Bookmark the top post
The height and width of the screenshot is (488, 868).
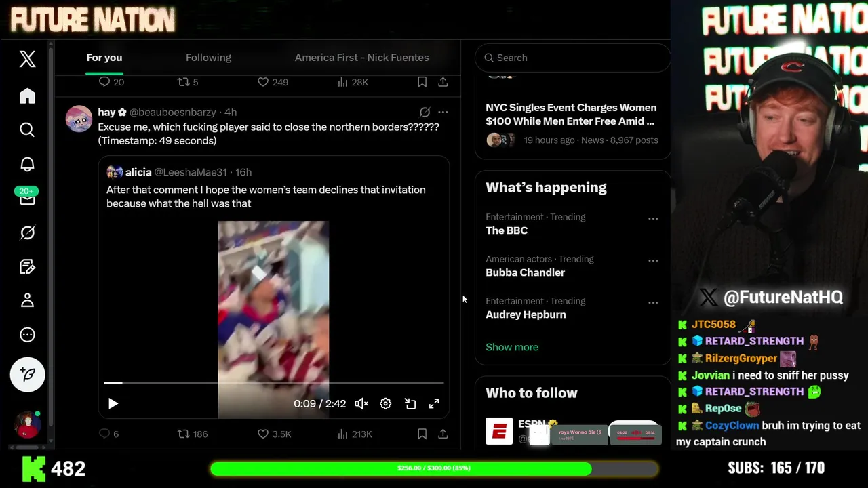coord(422,82)
